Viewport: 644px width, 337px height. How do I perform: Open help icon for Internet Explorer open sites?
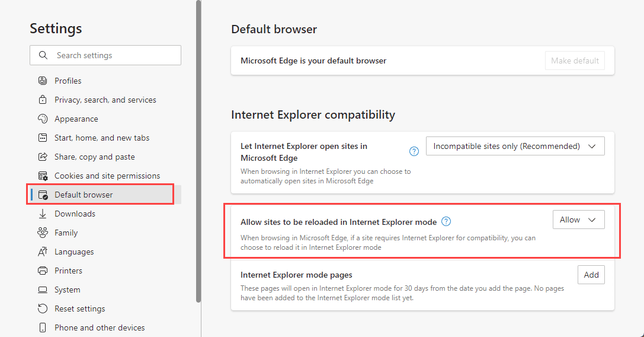(414, 151)
